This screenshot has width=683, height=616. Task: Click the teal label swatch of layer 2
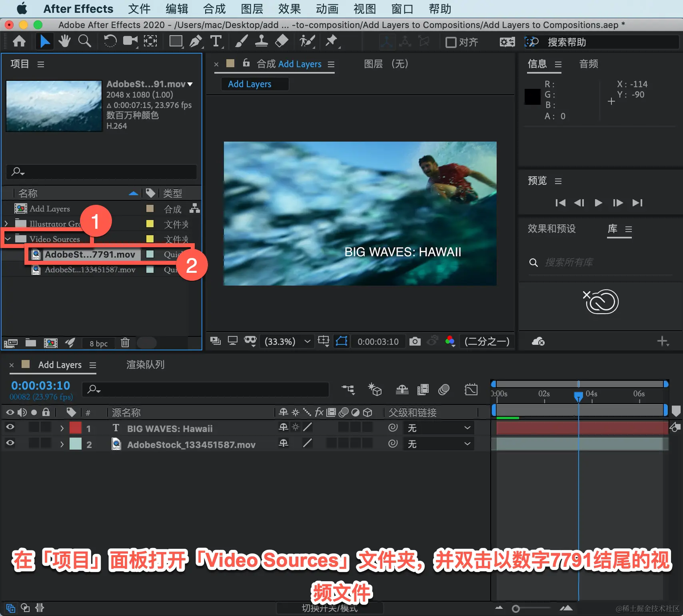click(76, 444)
